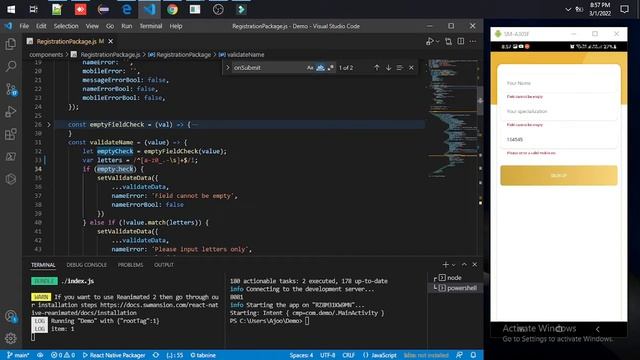Screen dimensions: 640x360
Task: Maximize the terminal panel size
Action: point(464,265)
